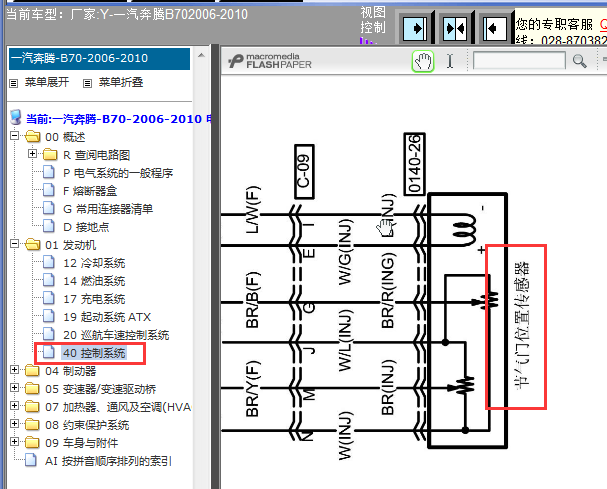Select 04 制动器 tree item

pos(70,371)
